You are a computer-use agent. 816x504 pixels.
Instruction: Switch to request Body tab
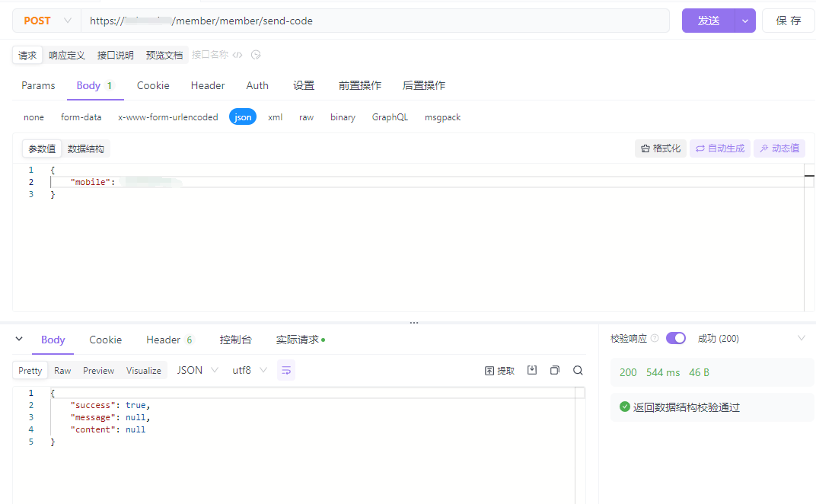[94, 85]
